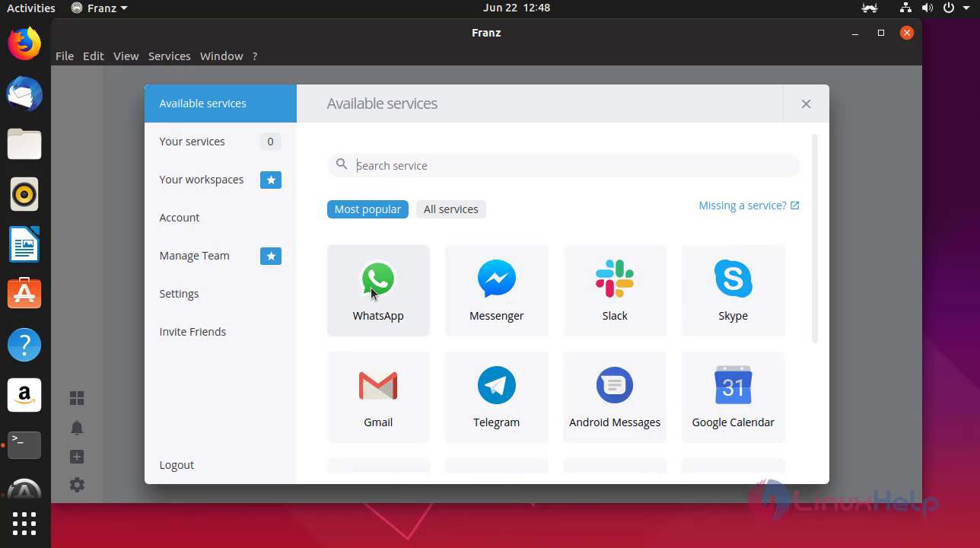This screenshot has height=548, width=980.
Task: Go to Account section
Action: click(221, 218)
